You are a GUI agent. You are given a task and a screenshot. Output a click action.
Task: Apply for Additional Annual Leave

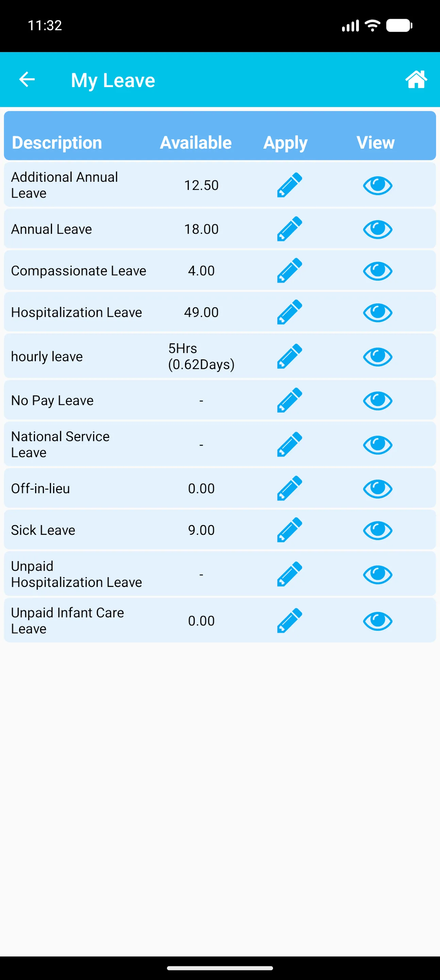289,185
